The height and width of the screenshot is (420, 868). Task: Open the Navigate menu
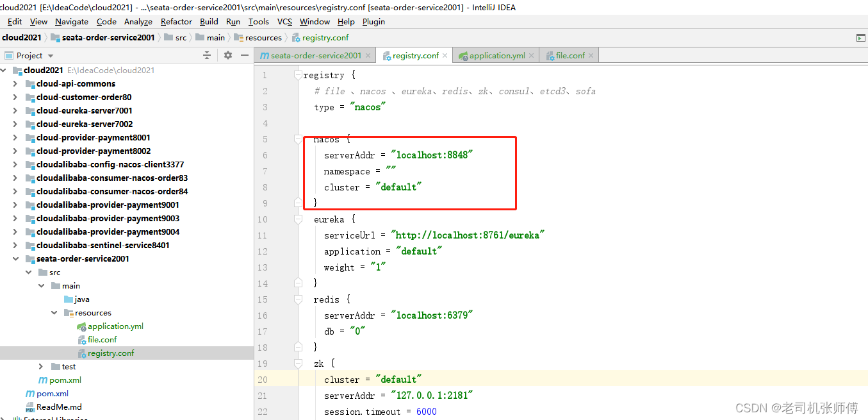click(72, 21)
